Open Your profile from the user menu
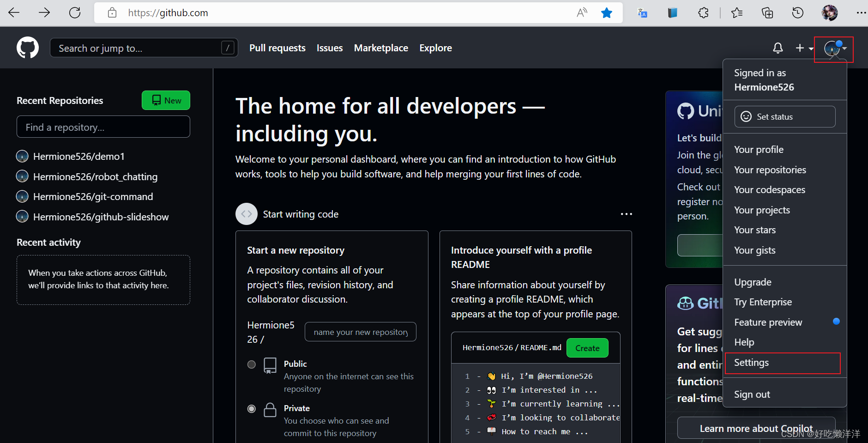This screenshot has width=868, height=443. click(759, 150)
